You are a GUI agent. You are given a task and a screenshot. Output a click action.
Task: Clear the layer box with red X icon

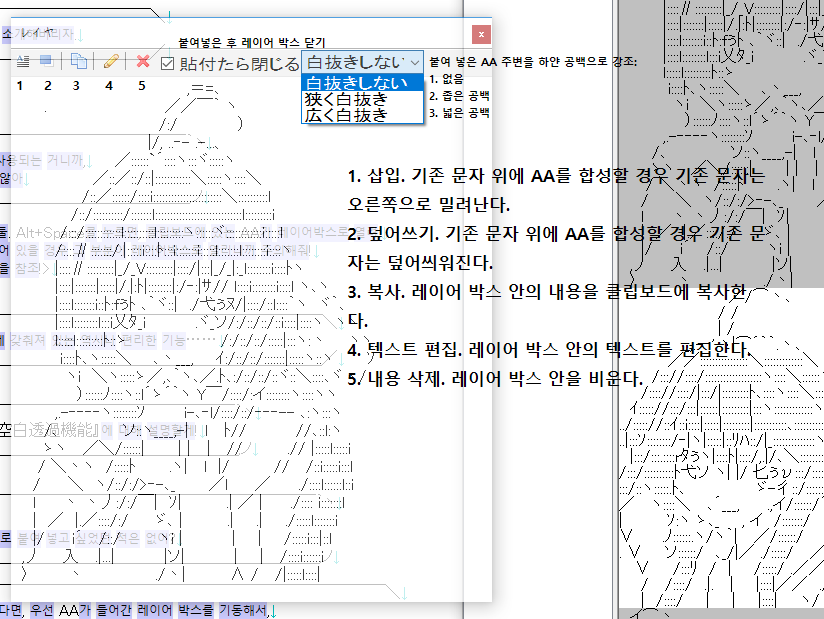[143, 62]
